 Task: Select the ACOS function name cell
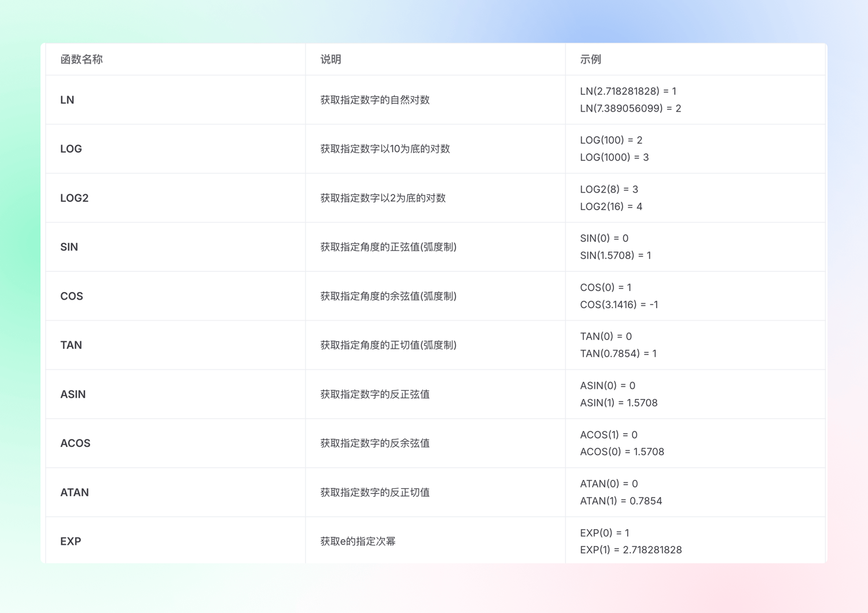[75, 444]
